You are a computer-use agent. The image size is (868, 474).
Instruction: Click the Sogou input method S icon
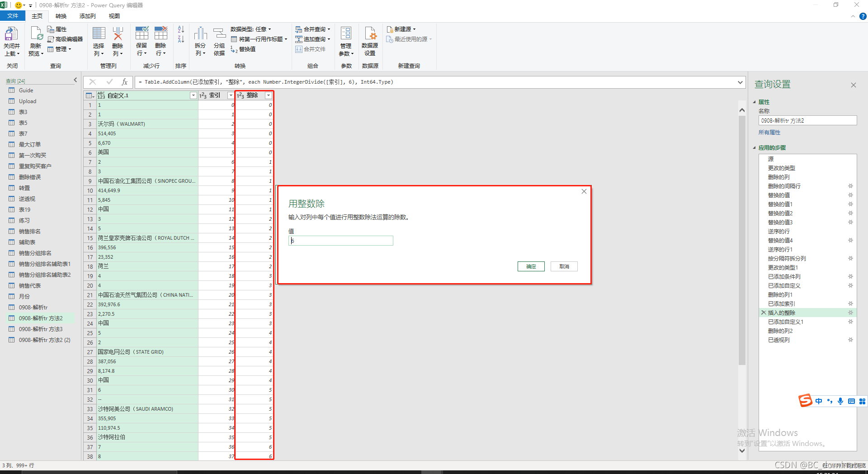805,401
